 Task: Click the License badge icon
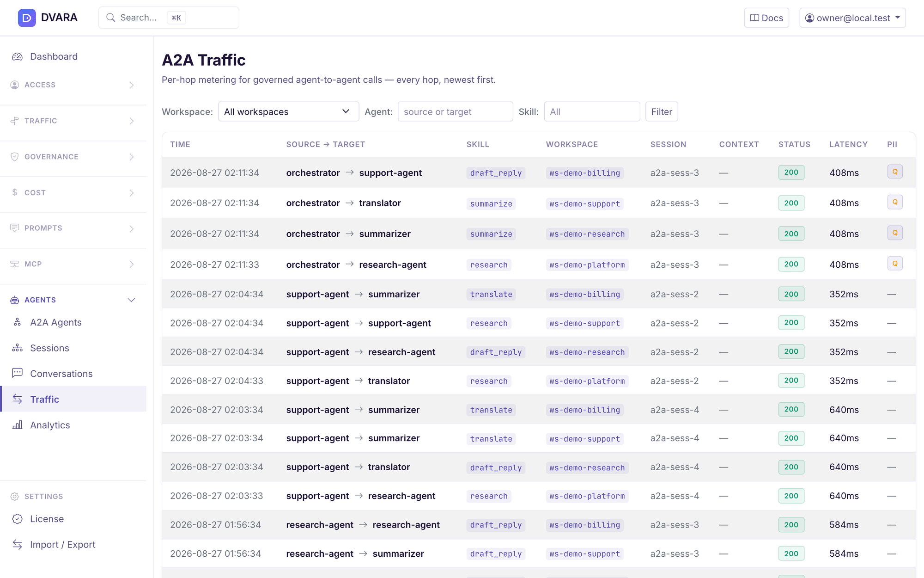pos(18,519)
